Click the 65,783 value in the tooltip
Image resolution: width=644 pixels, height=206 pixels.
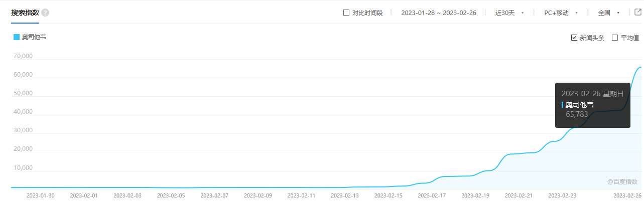577,114
